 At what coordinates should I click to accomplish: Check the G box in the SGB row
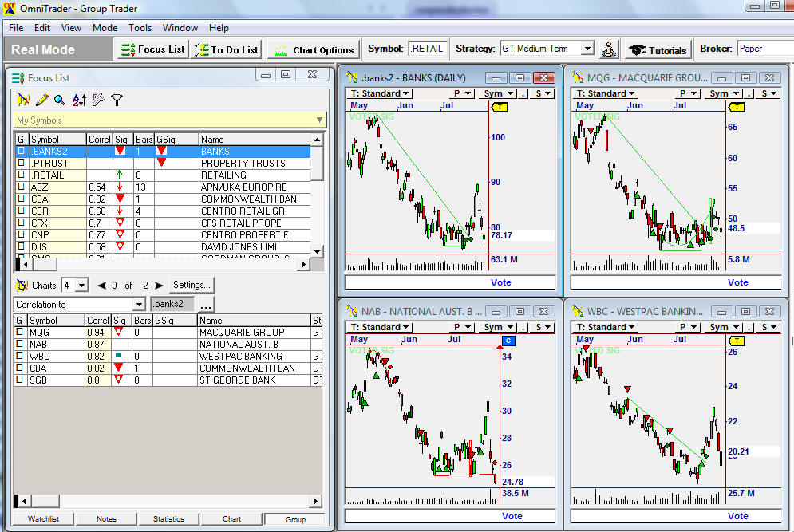tap(19, 380)
